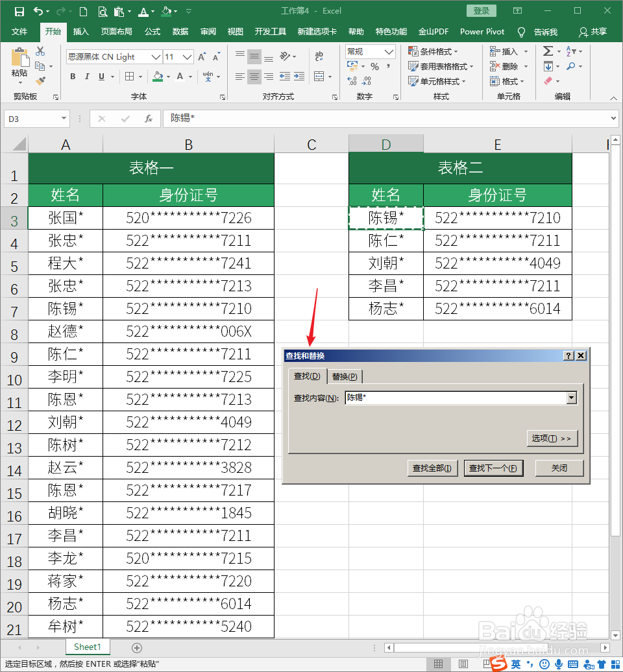Toggle bold formatting
The width and height of the screenshot is (623, 672).
(73, 77)
